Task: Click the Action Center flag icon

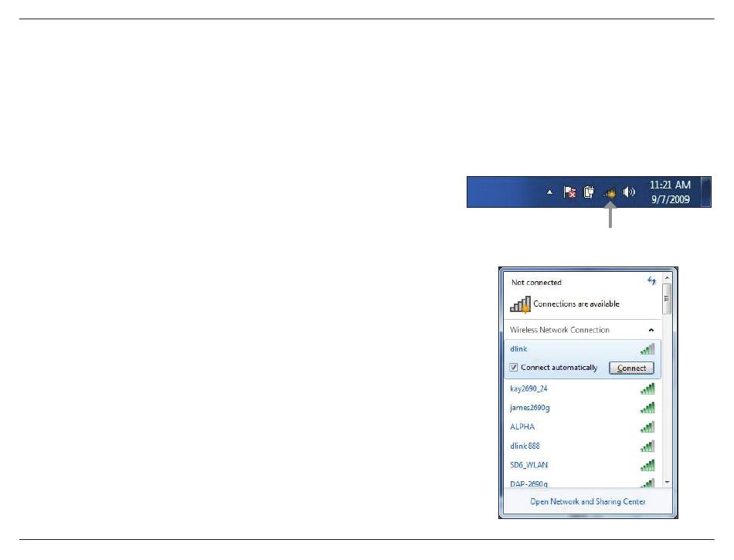Action: click(x=569, y=192)
